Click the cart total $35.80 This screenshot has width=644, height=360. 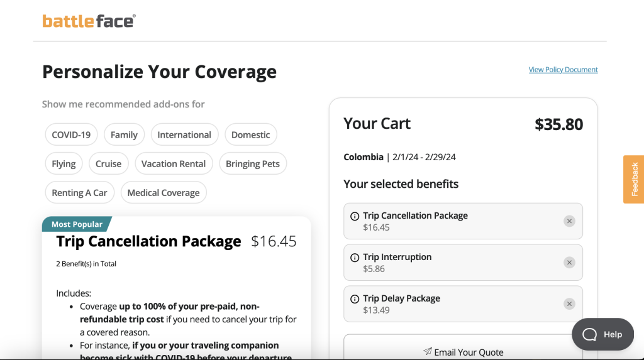coord(558,124)
